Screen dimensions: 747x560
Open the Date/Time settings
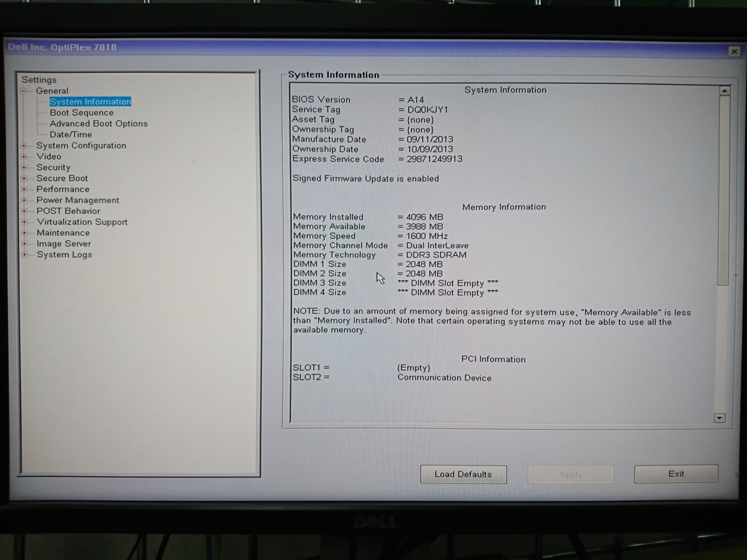[x=71, y=134]
